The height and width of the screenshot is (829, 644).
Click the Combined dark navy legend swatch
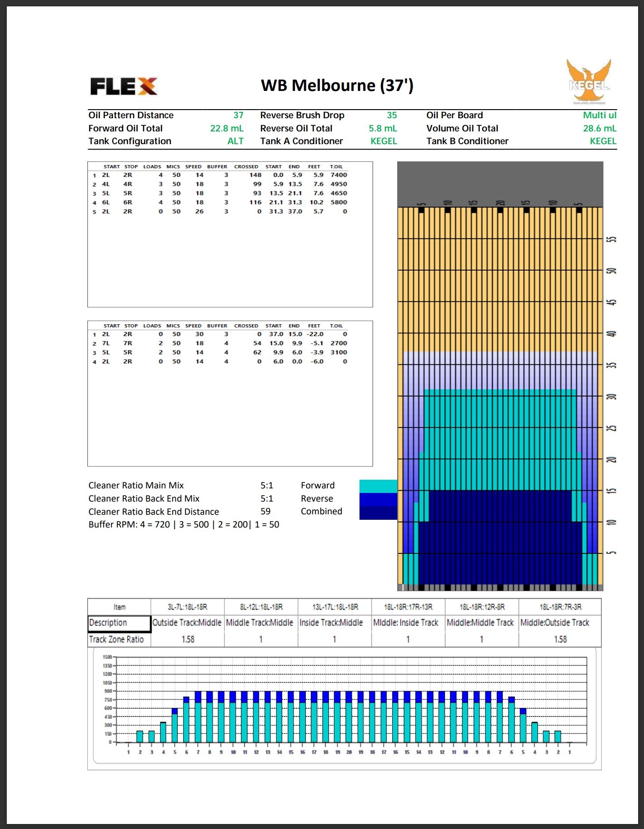[x=378, y=512]
